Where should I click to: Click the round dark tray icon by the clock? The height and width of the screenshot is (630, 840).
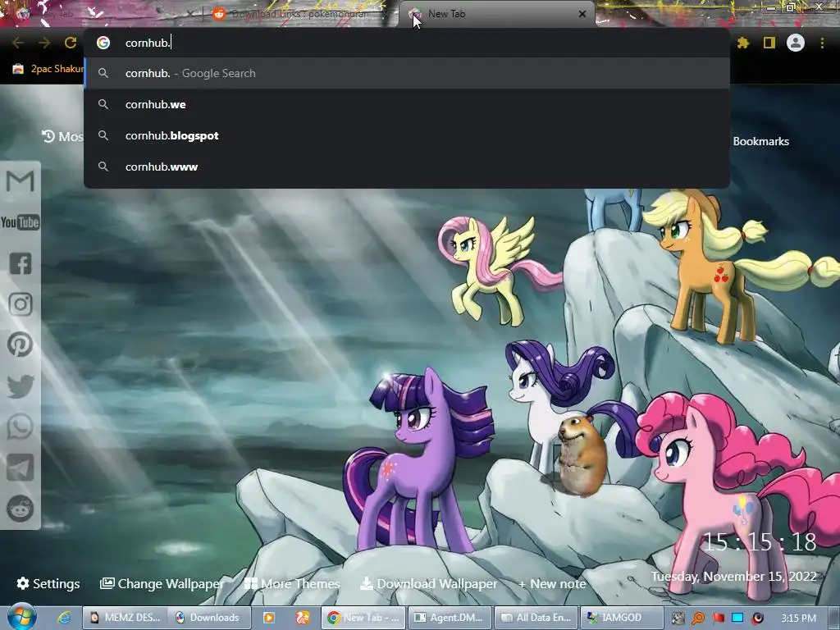[757, 618]
